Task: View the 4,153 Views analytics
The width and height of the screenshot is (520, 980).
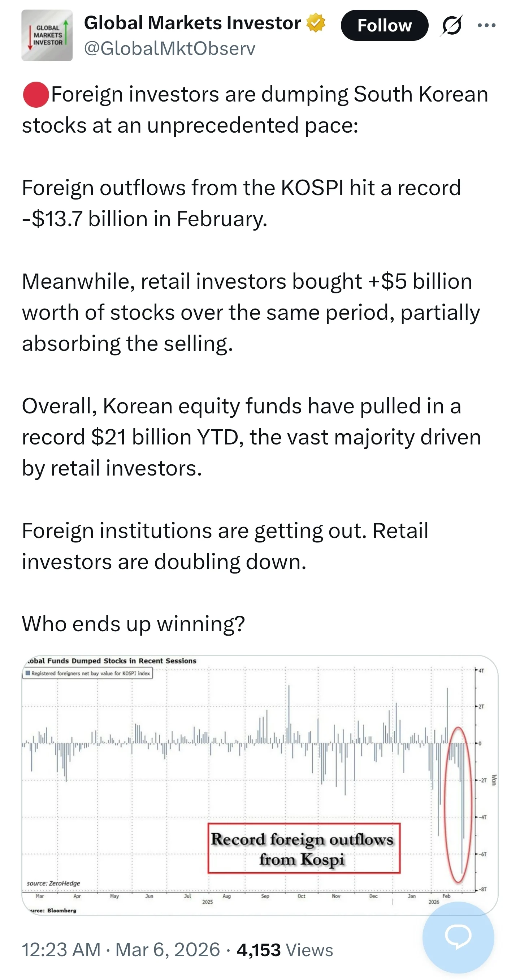Action: click(x=285, y=950)
